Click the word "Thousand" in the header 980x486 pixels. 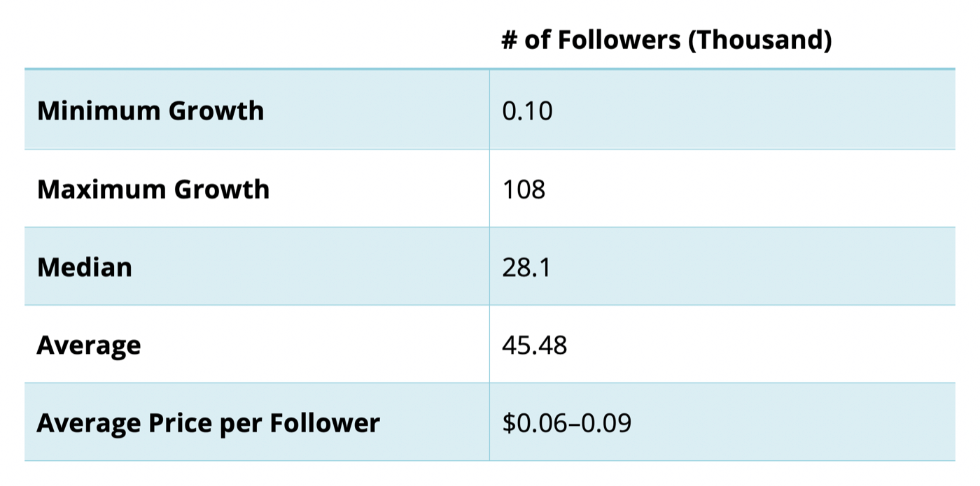764,40
